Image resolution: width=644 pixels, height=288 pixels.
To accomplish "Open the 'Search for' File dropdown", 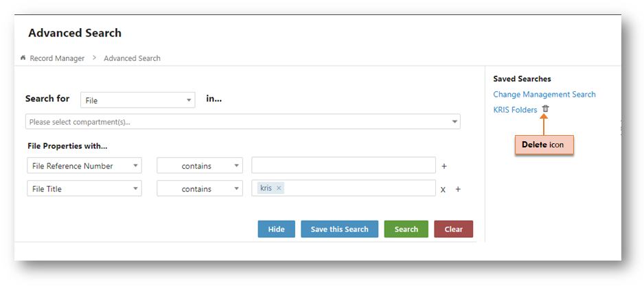I will (x=137, y=100).
